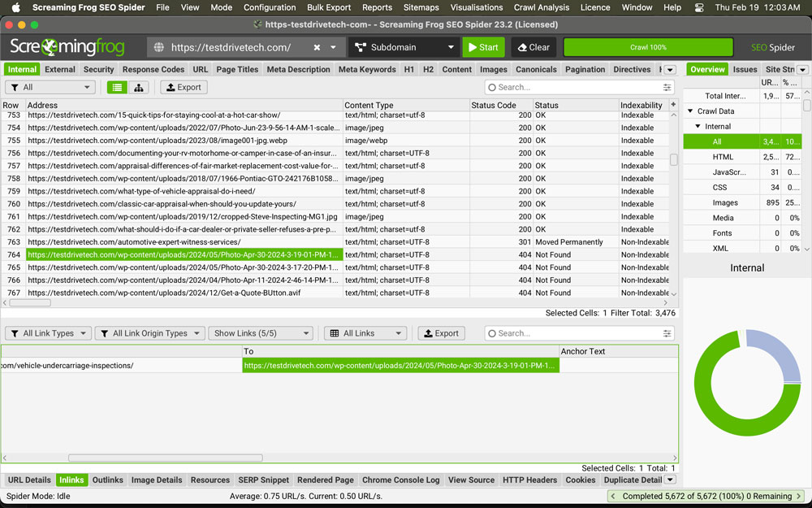Select Images row in overview tree
812x508 pixels.
point(742,202)
